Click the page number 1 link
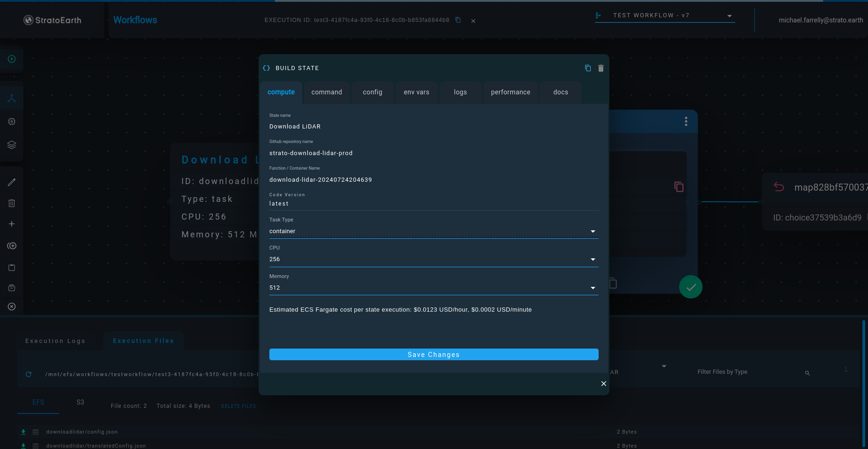Screen dimensions: 868x449 click(x=846, y=370)
